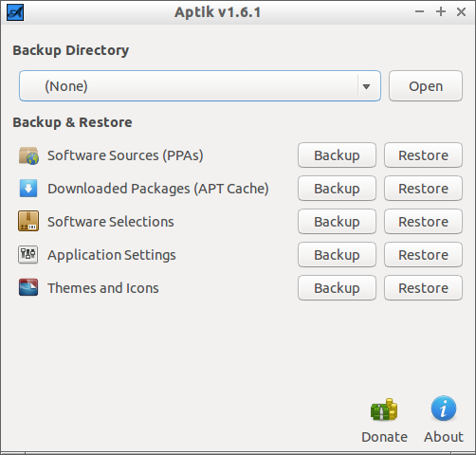
Task: Open About via the blue info icon
Action: click(444, 409)
